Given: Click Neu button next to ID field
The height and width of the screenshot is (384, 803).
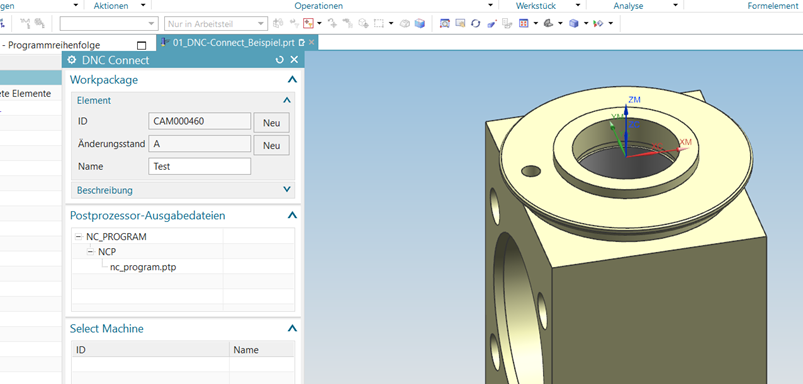Looking at the screenshot, I should (x=271, y=123).
